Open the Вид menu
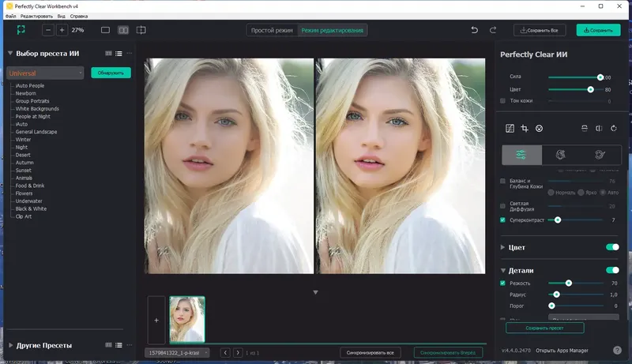The width and height of the screenshot is (632, 364). click(62, 16)
